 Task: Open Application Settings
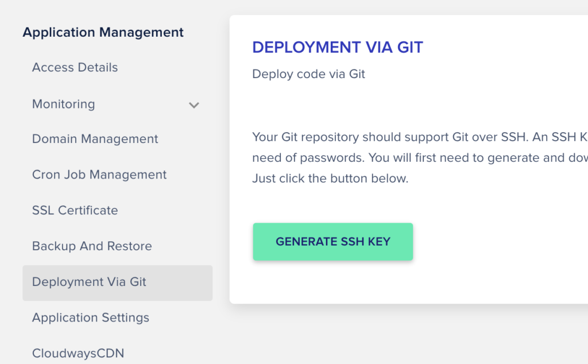point(90,317)
